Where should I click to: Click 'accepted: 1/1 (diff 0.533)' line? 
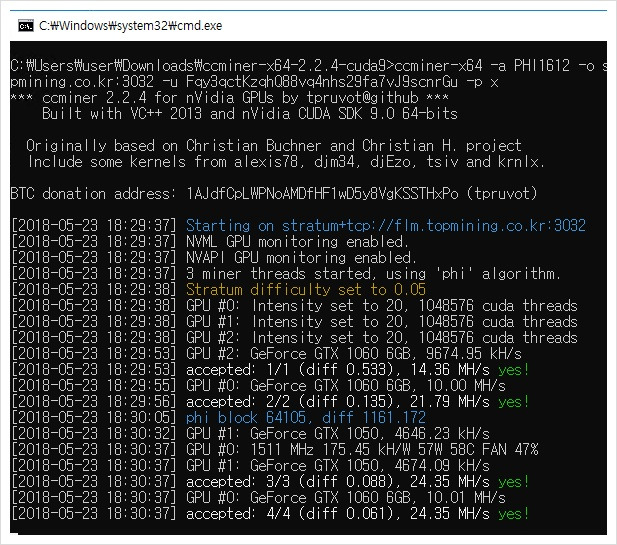tap(357, 370)
